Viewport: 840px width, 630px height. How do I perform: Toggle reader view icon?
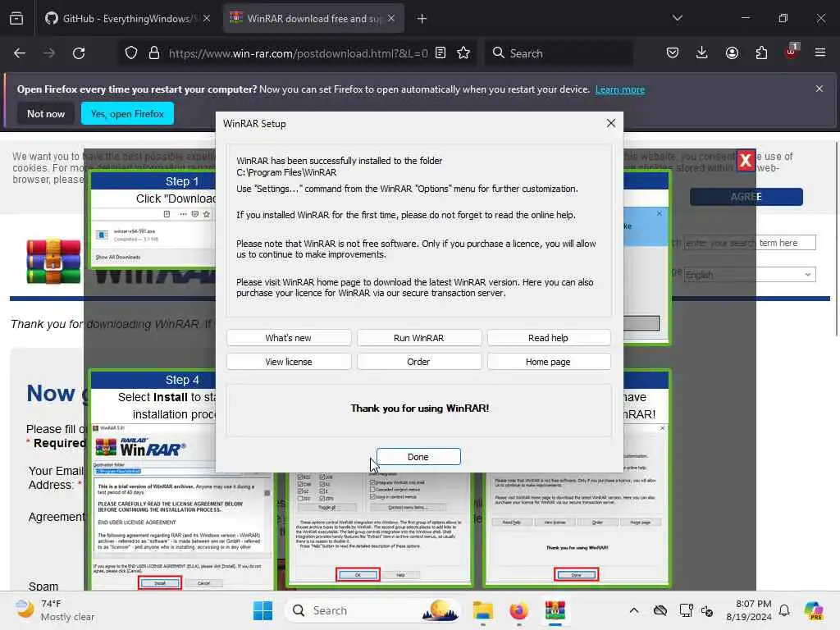point(441,53)
